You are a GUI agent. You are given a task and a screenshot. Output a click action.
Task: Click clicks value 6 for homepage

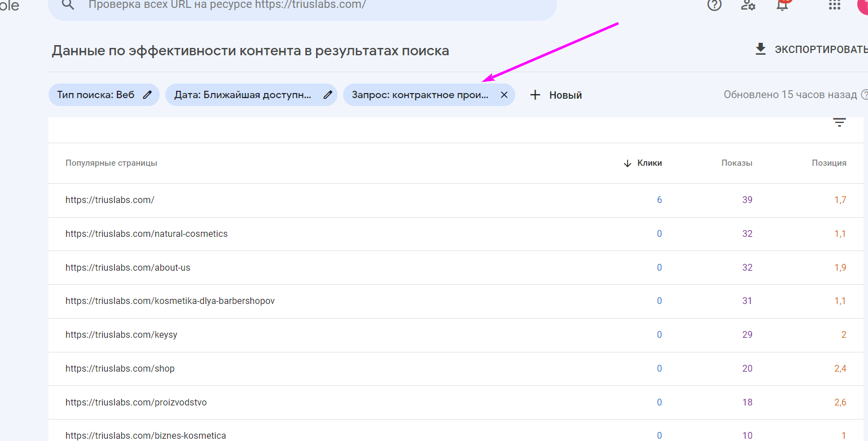point(659,200)
